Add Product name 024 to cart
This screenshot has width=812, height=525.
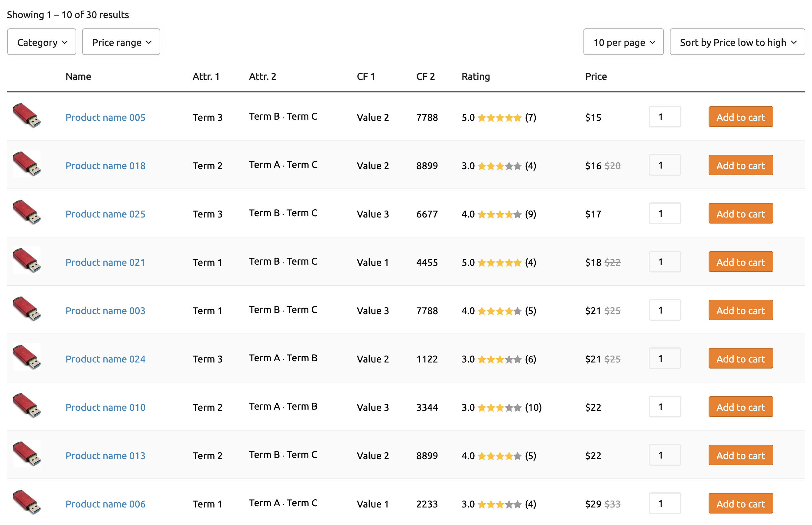[740, 359]
